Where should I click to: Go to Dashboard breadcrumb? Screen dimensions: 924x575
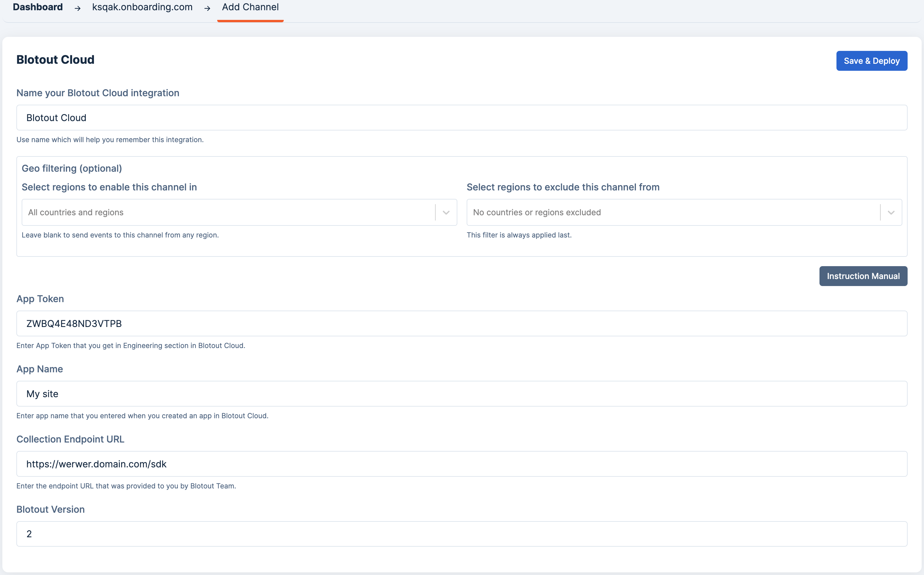click(38, 7)
